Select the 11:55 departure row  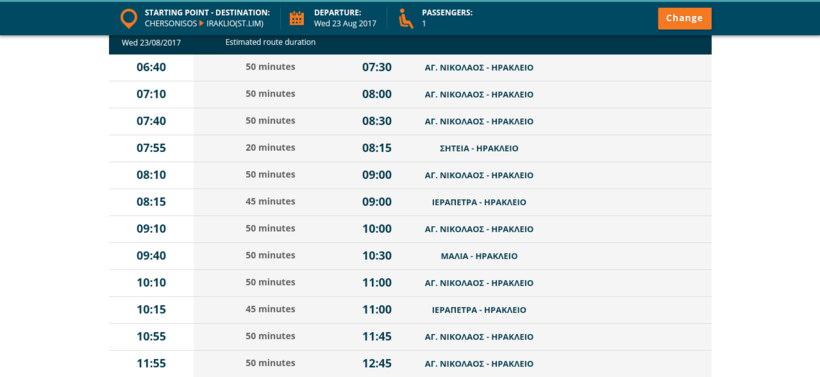410,364
